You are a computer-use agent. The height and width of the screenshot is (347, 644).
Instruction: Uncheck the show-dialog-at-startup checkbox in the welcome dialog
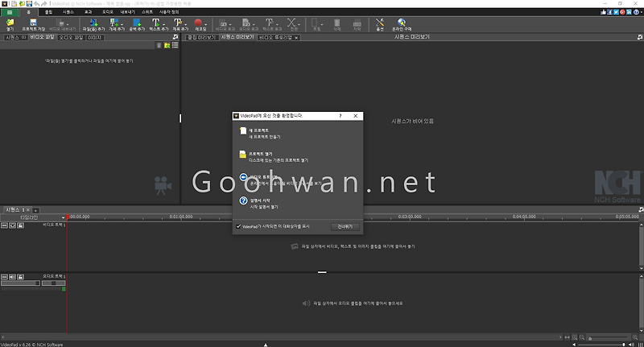point(238,226)
